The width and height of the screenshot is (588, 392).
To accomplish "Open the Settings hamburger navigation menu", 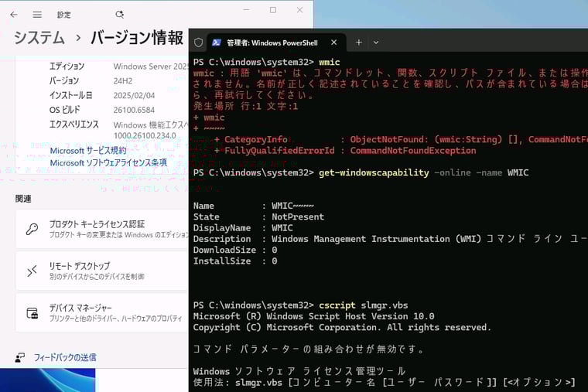I will (x=37, y=15).
